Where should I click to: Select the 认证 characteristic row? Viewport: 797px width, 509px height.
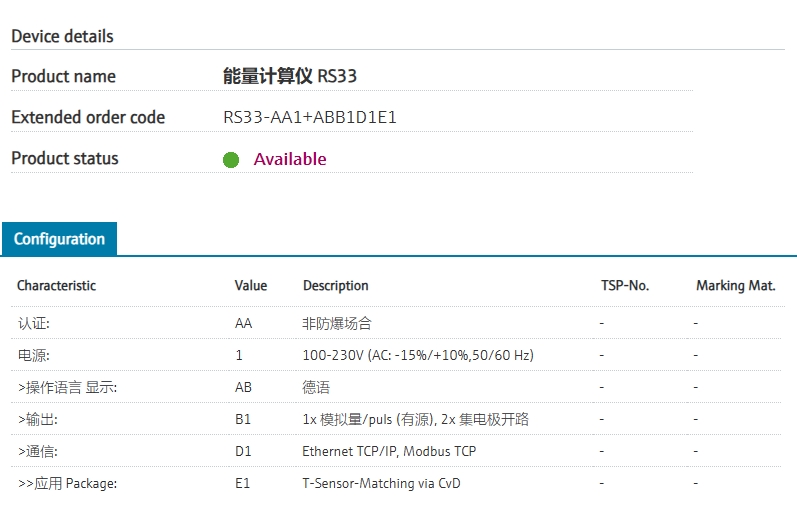tap(34, 323)
